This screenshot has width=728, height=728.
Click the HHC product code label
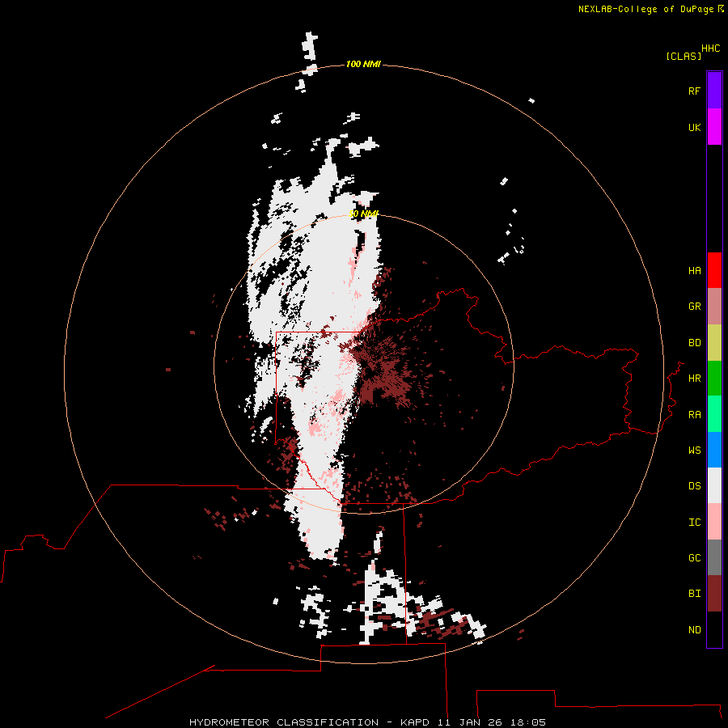710,49
